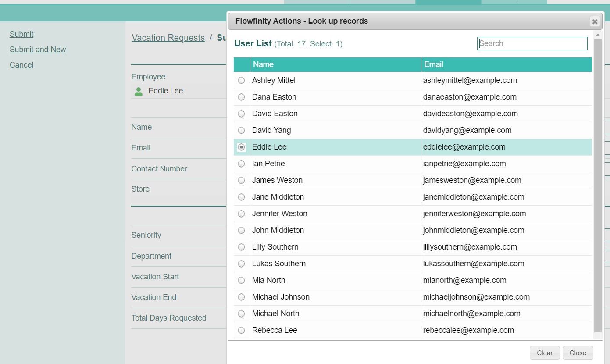Viewport: 610px width, 364px height.
Task: Click the Ashley Mittel name cell
Action: tap(335, 80)
